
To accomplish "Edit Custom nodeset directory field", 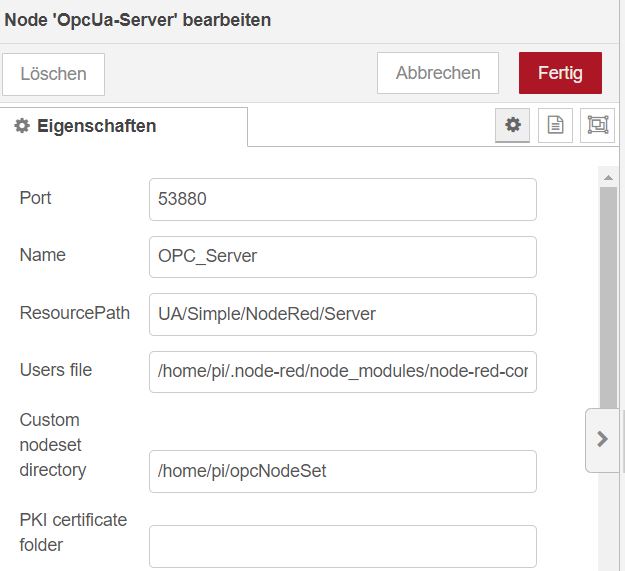I will [x=343, y=471].
